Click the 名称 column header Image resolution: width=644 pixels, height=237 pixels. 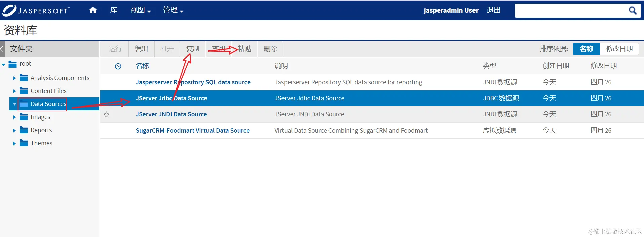(142, 66)
